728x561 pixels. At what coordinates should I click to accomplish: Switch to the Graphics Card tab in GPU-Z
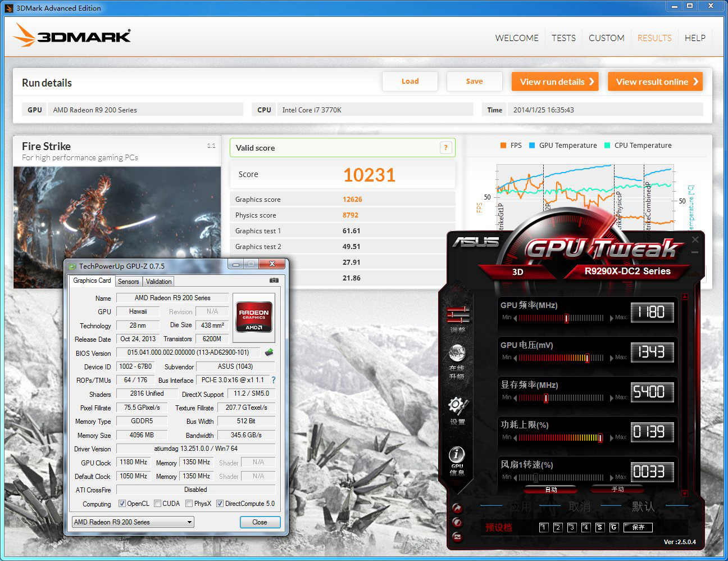pyautogui.click(x=92, y=280)
